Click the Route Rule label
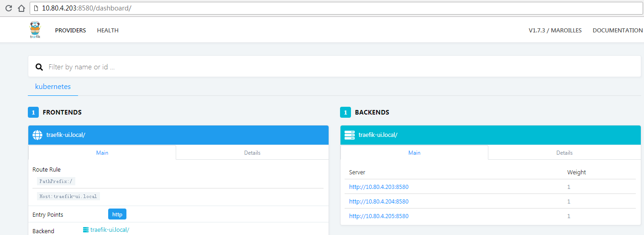 click(x=47, y=169)
